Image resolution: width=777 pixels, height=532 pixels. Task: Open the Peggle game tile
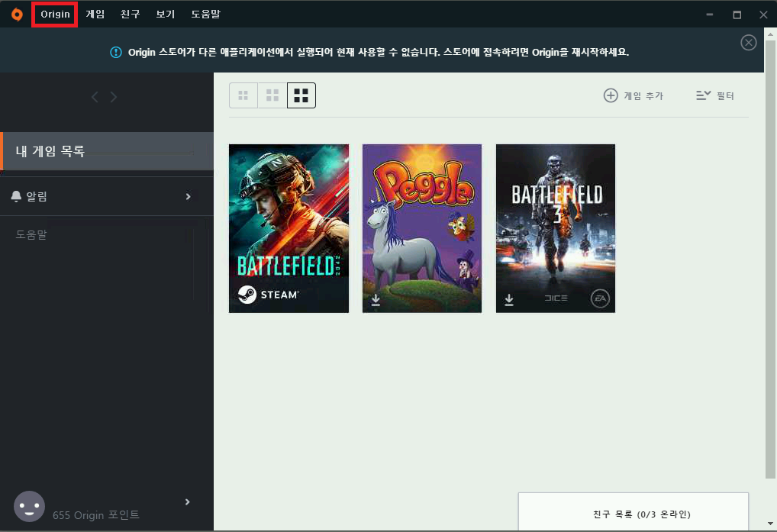pos(422,228)
